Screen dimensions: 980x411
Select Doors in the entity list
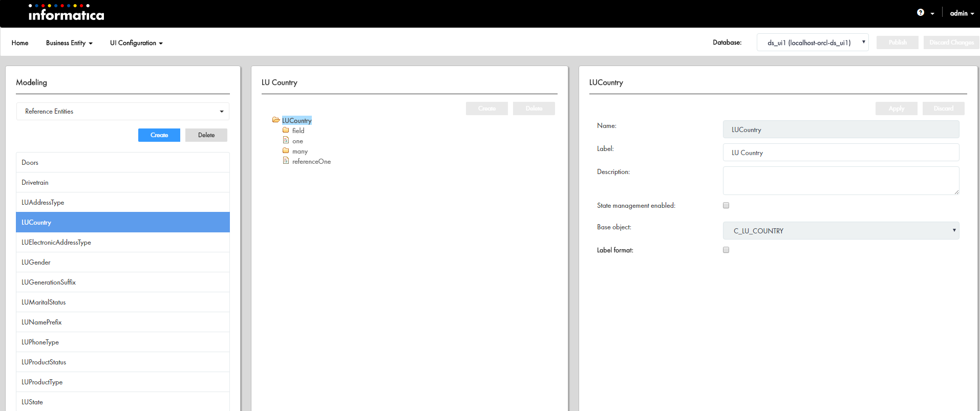[123, 162]
